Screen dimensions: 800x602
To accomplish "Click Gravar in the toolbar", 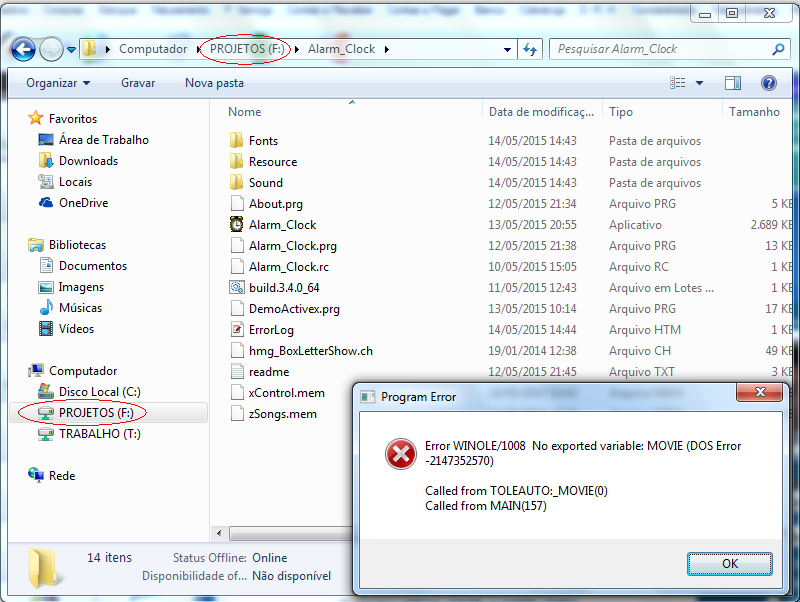I will point(138,83).
